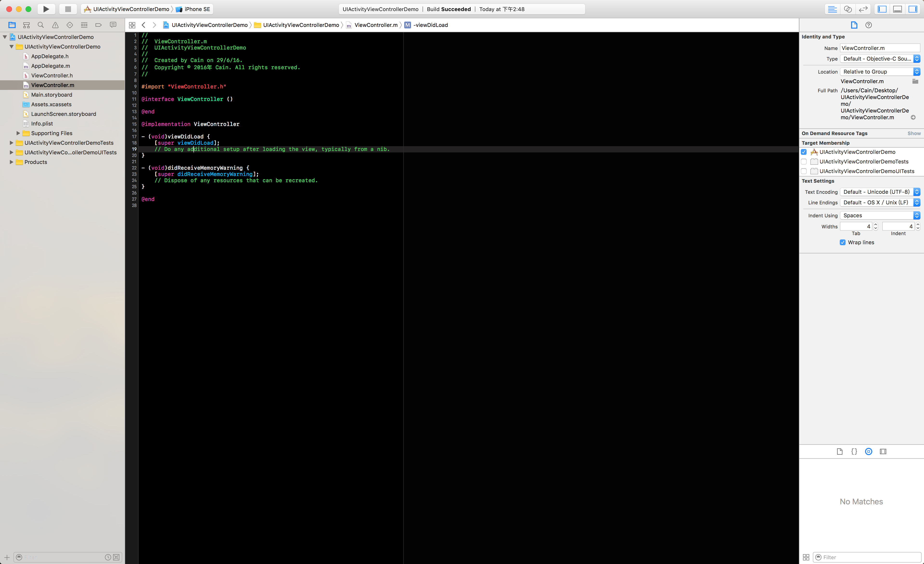Screen dimensions: 924x564
Task: Uncheck UIActivityViewControllerDemo target membership
Action: (804, 152)
